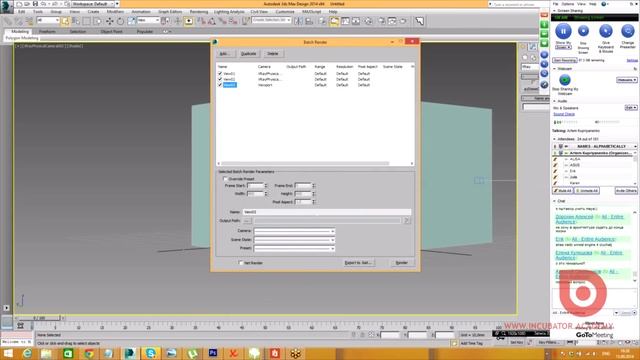640x360 pixels.
Task: Open Photoshop from the taskbar
Action: click(x=213, y=353)
